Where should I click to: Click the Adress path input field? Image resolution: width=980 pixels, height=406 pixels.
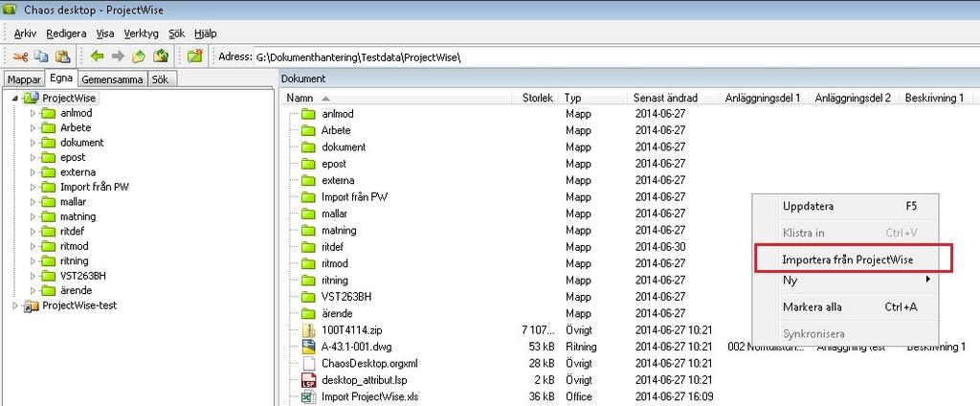pyautogui.click(x=615, y=56)
